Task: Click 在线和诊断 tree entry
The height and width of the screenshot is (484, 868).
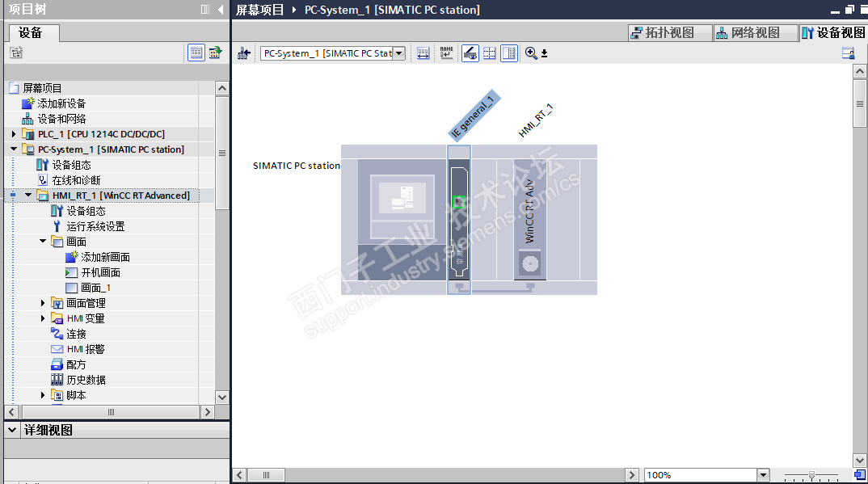Action: (x=77, y=180)
